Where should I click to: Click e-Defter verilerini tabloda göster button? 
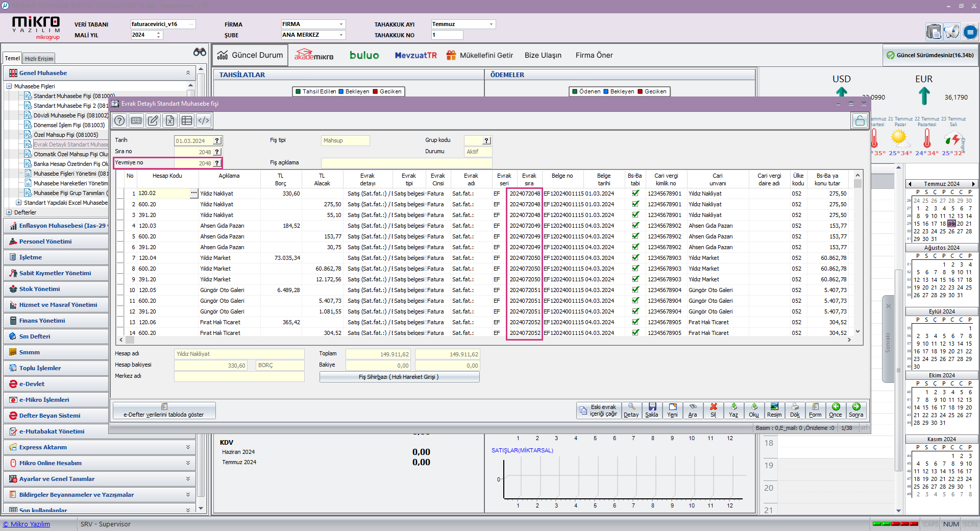[164, 411]
